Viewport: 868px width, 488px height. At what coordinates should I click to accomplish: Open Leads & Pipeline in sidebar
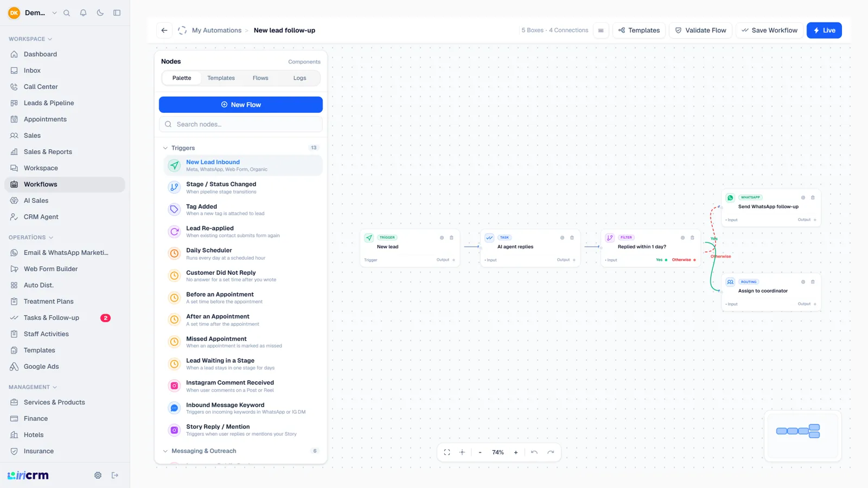(65, 103)
